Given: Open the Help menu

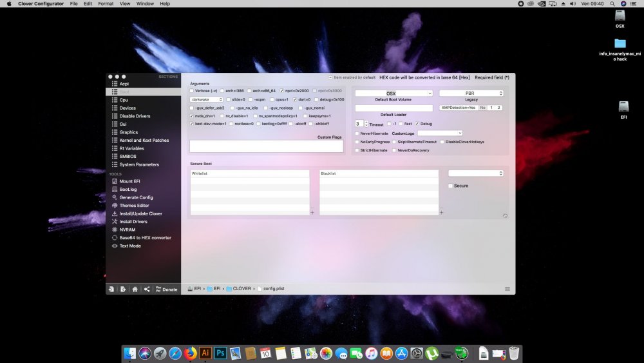Looking at the screenshot, I should [165, 4].
